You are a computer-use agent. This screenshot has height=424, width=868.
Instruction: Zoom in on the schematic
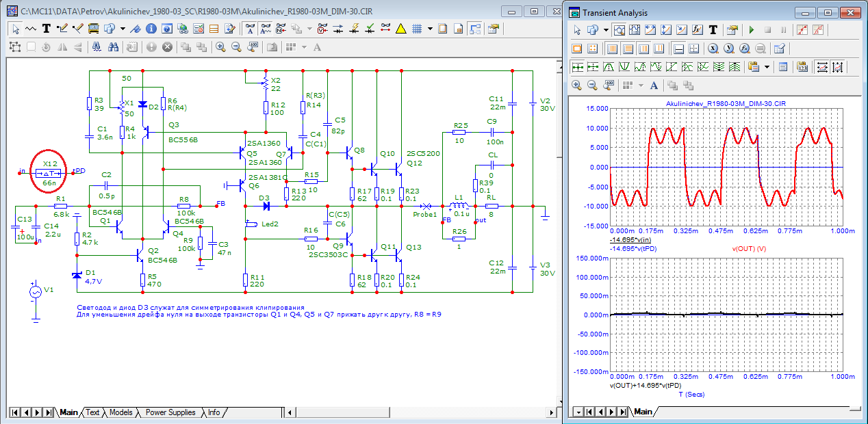(220, 47)
